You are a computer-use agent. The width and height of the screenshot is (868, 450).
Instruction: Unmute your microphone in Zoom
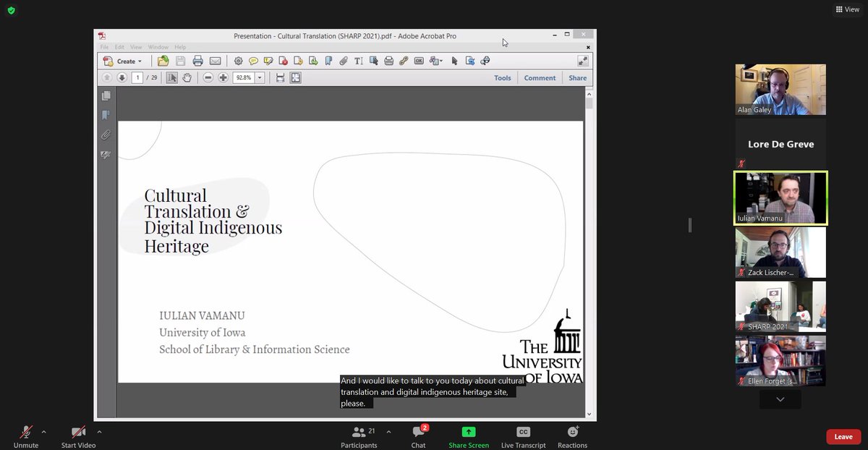click(25, 436)
